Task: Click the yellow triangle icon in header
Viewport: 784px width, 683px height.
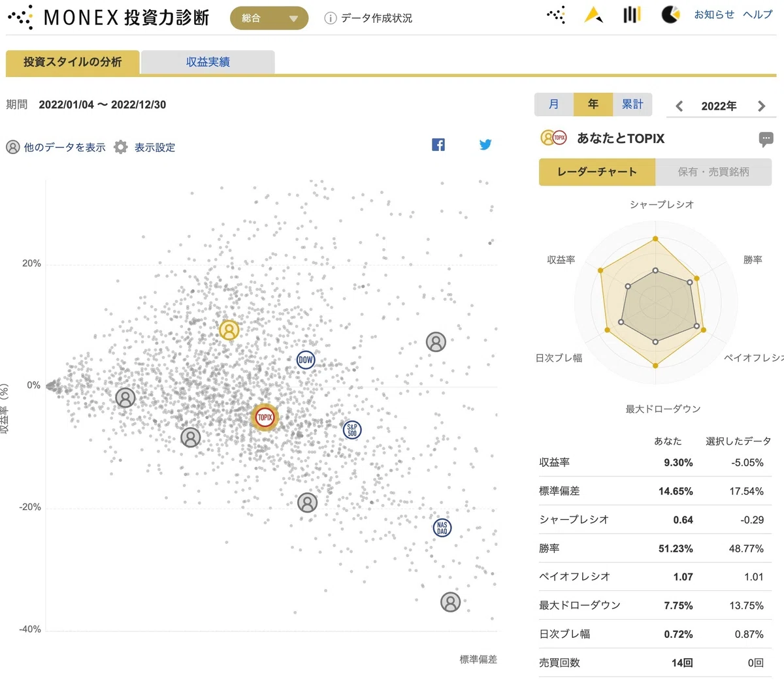Action: pos(593,14)
